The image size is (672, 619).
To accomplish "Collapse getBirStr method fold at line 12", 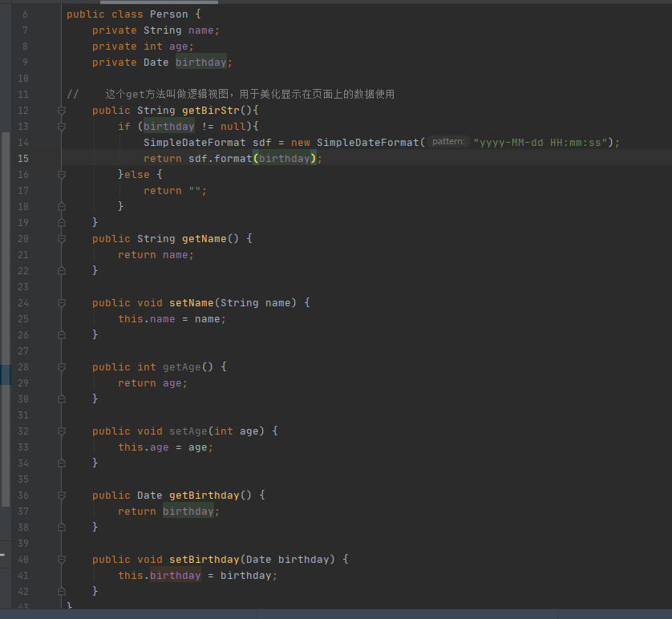I will click(x=61, y=111).
